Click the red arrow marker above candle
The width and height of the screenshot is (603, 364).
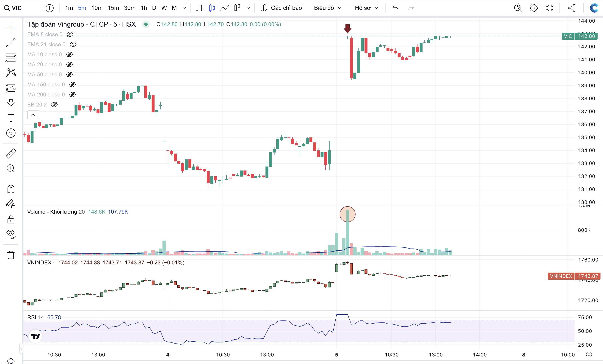[x=347, y=28]
